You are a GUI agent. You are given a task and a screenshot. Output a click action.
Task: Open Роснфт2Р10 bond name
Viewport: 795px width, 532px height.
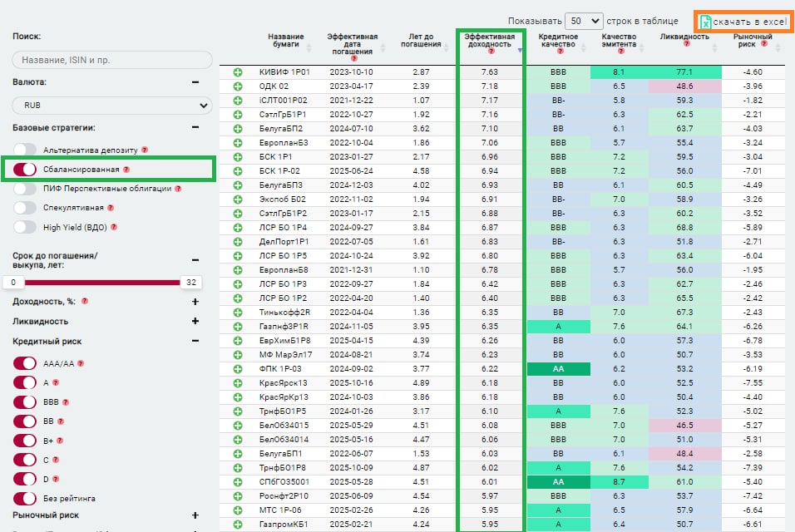coord(284,496)
